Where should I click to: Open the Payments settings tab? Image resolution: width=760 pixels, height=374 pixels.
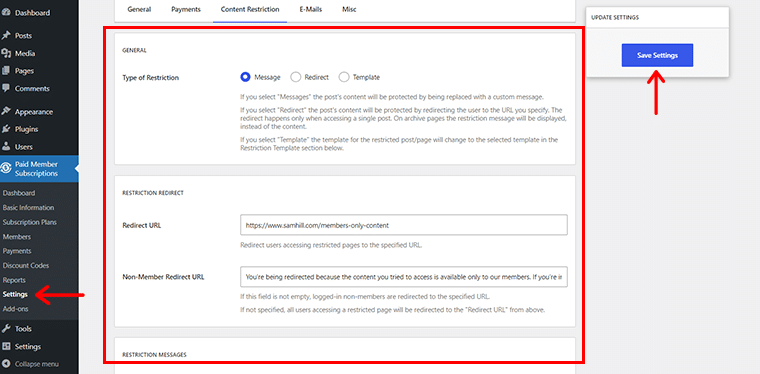(x=186, y=9)
